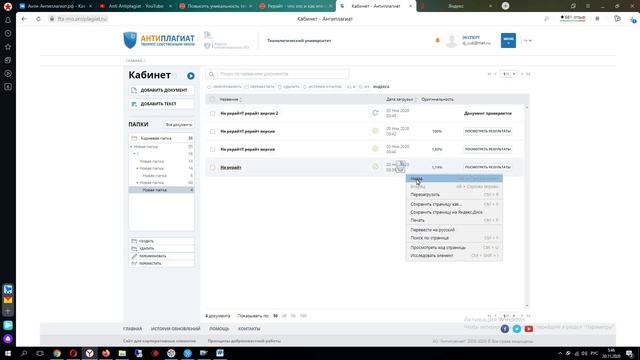The height and width of the screenshot is (360, 640).
Task: Click 'Переименовать' in the folder actions
Action: click(161, 256)
